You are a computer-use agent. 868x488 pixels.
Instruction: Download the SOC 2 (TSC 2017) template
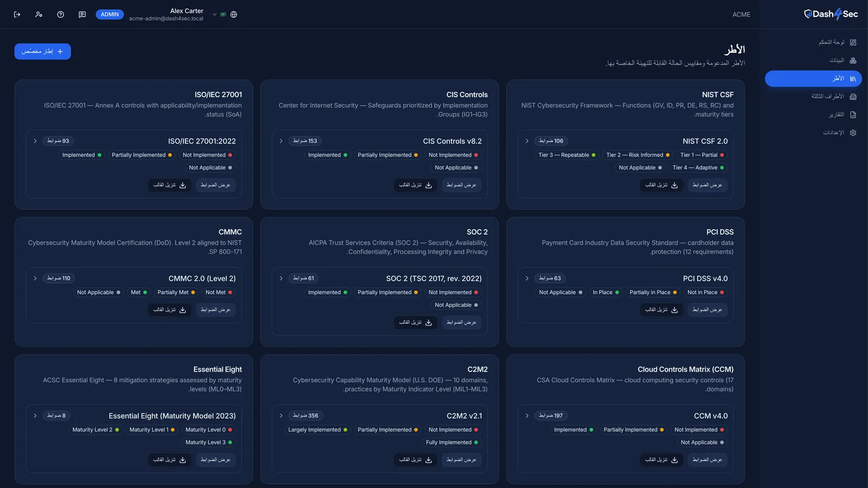[x=416, y=322]
